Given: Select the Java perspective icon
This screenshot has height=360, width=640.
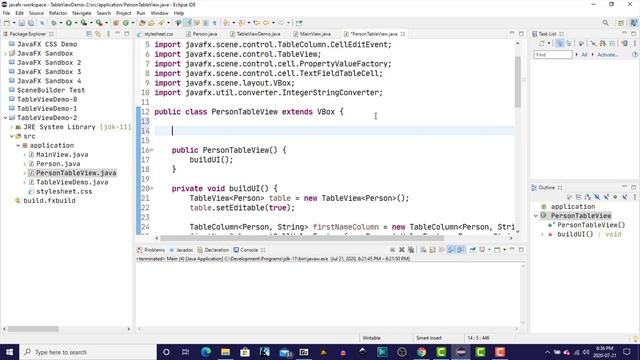Looking at the screenshot, I should [634, 23].
